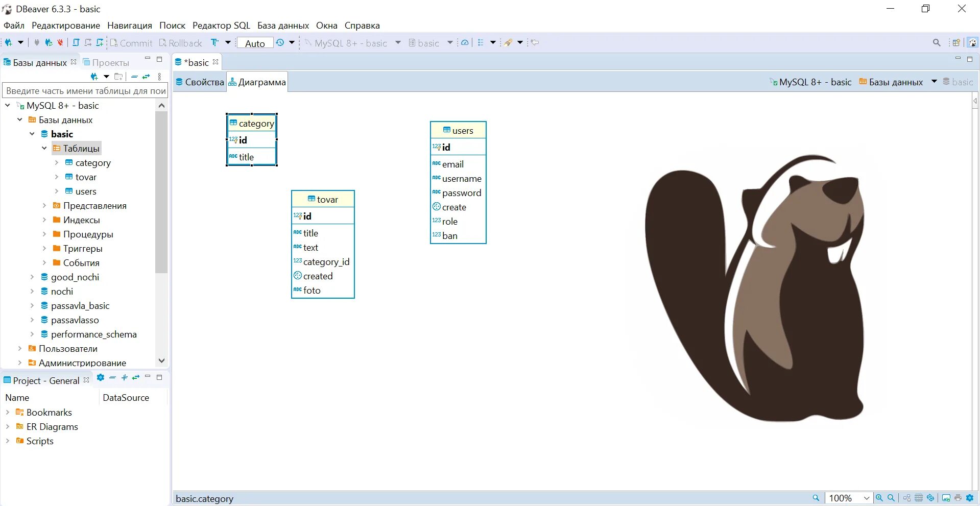
Task: Click the save diagram as image icon
Action: coord(946,498)
